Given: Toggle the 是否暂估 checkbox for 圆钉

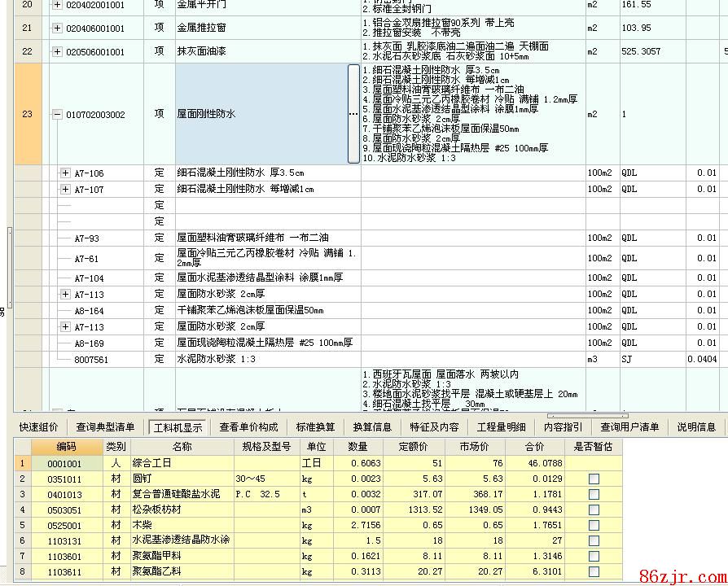Looking at the screenshot, I should tap(594, 479).
